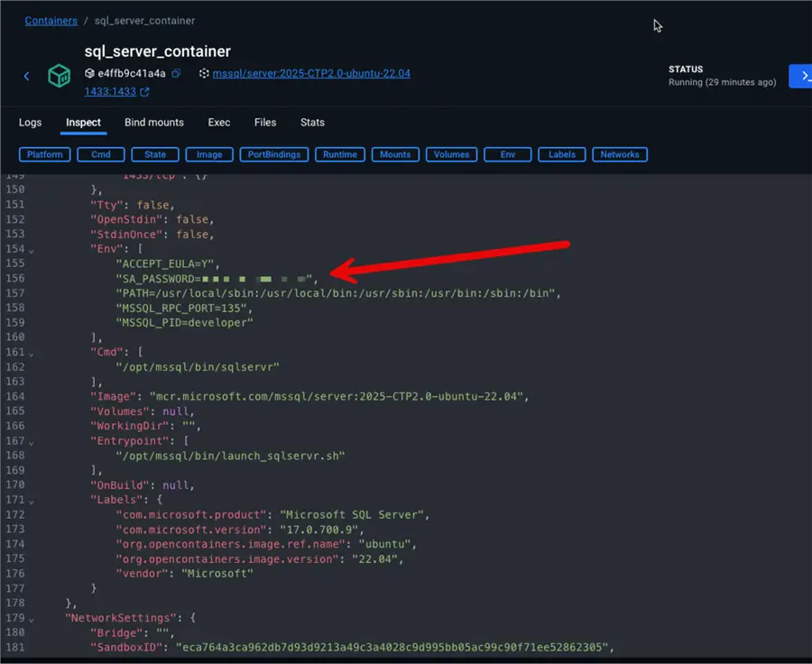Viewport: 812px width, 664px height.
Task: Toggle the Networks filter chip
Action: (x=620, y=154)
